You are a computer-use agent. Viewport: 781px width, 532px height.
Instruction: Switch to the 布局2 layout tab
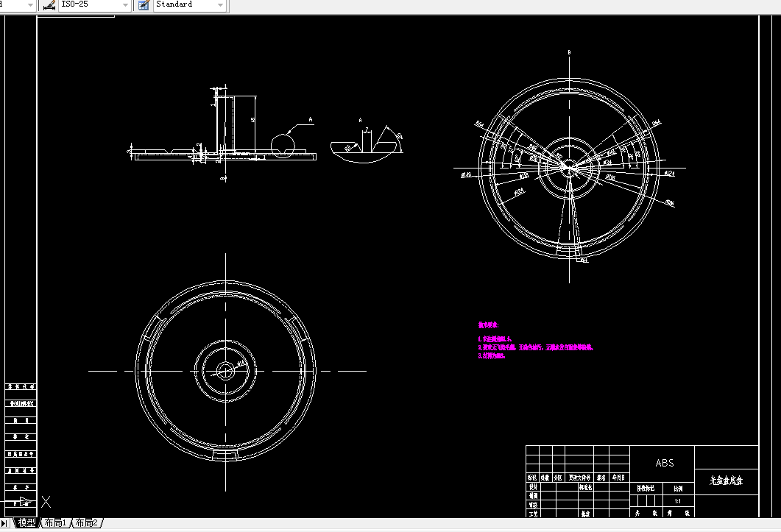[86, 522]
